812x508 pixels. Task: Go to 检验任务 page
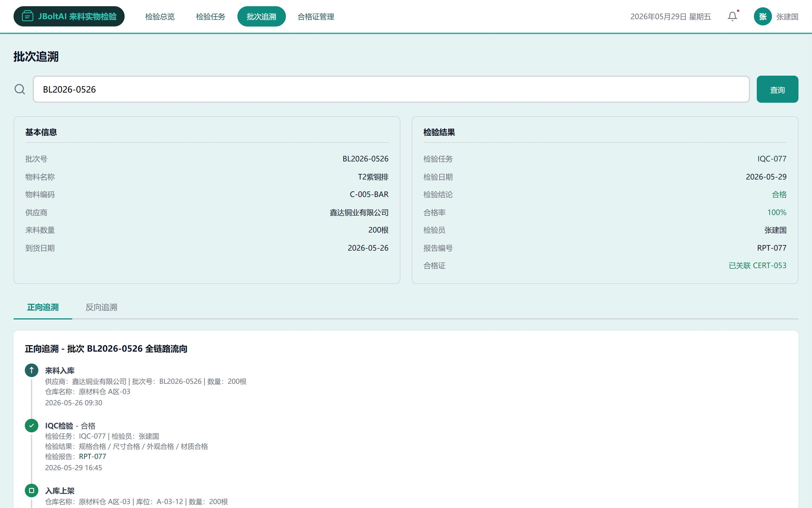pos(210,16)
